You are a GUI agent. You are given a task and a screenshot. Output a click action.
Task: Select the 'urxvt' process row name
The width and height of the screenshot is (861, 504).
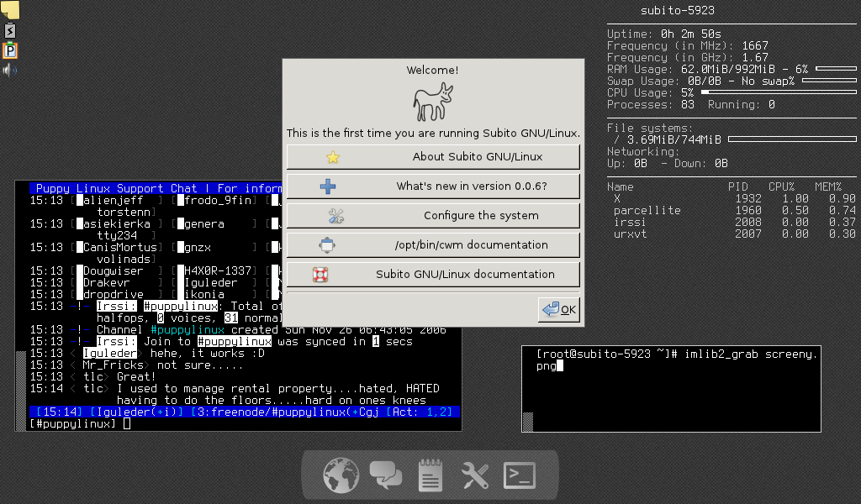click(630, 234)
